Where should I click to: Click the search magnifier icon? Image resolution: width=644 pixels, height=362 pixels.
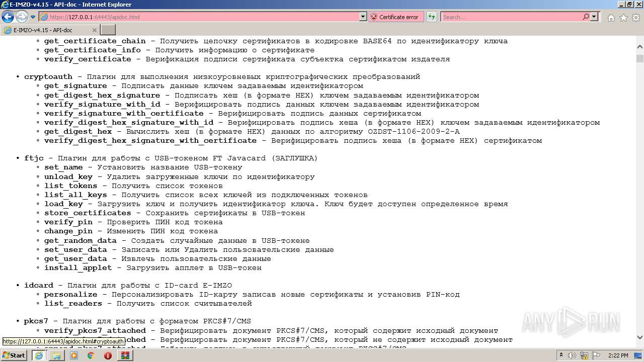[x=586, y=17]
